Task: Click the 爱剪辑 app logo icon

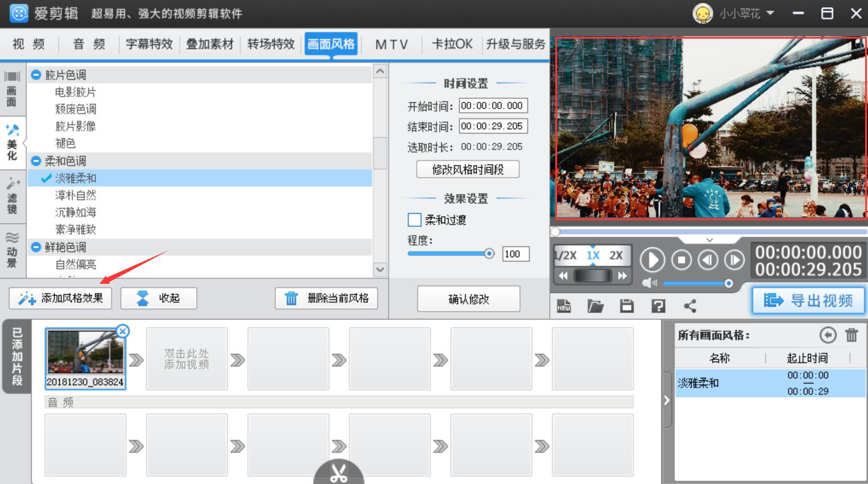Action: tap(19, 13)
